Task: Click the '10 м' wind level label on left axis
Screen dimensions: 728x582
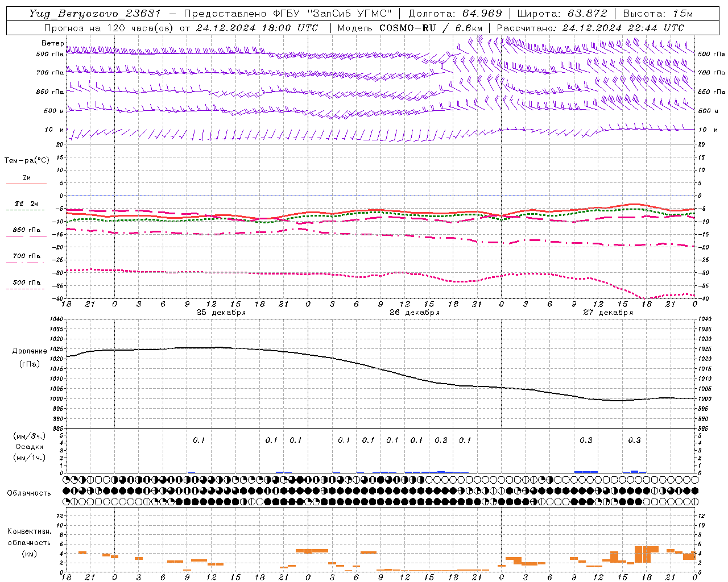Action: point(55,130)
